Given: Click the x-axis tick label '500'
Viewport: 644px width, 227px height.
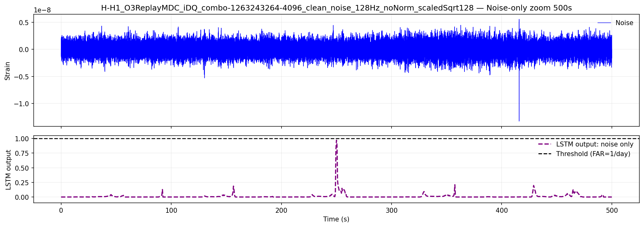Looking at the screenshot, I should click(x=612, y=211).
